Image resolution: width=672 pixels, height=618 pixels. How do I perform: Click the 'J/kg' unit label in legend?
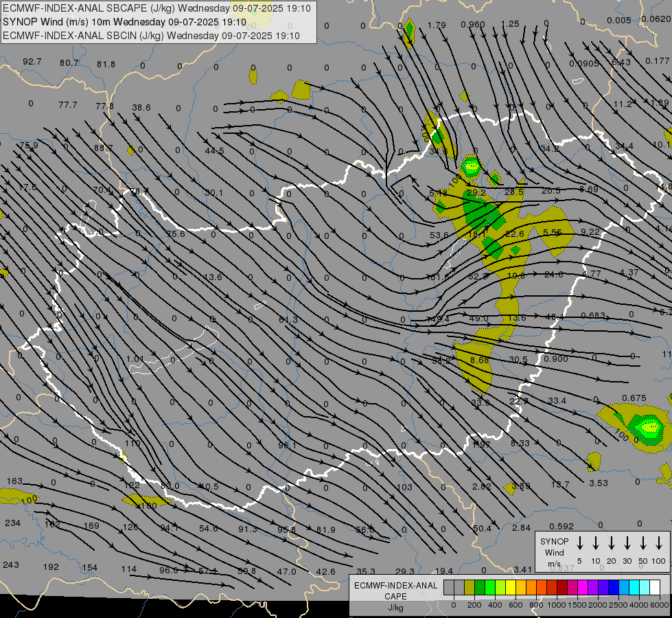click(x=395, y=608)
